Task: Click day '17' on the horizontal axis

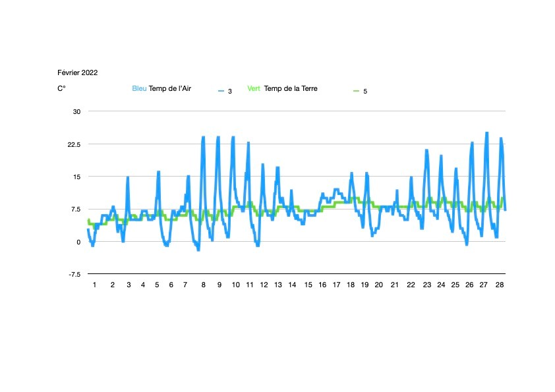Action: coord(337,285)
